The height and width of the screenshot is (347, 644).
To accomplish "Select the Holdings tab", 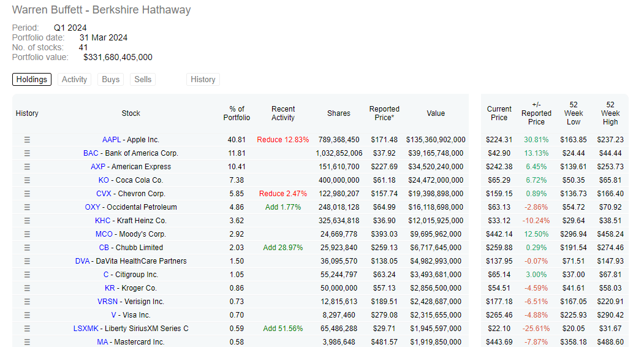I will click(x=31, y=79).
